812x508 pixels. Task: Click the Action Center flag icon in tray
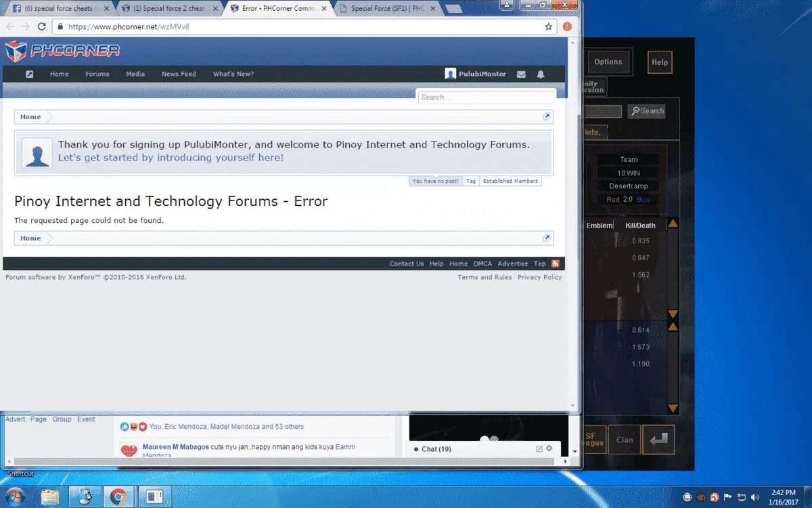click(x=728, y=497)
